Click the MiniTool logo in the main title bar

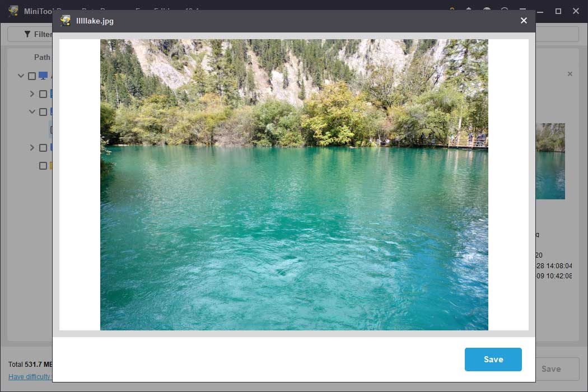[14, 11]
